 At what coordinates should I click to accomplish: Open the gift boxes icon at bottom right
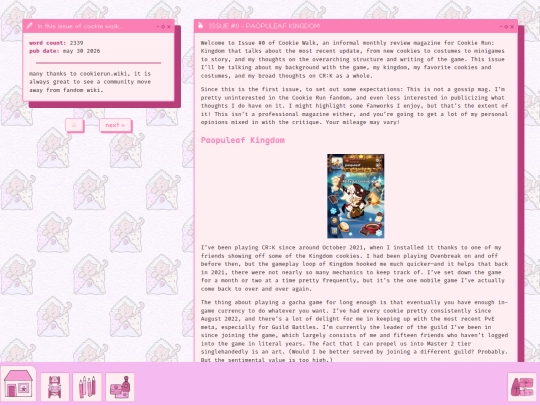pyautogui.click(x=522, y=387)
